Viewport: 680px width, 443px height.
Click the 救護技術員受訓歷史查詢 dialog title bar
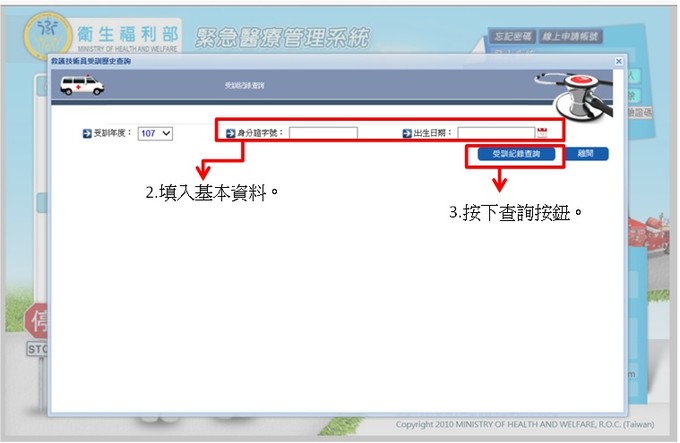[300, 61]
